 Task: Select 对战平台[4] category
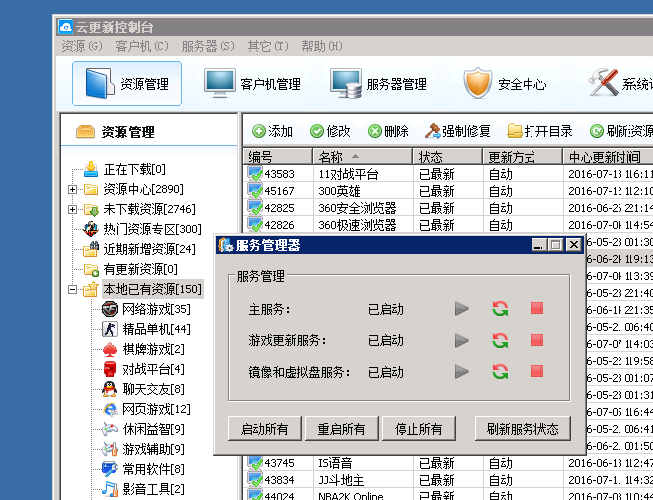pyautogui.click(x=153, y=369)
